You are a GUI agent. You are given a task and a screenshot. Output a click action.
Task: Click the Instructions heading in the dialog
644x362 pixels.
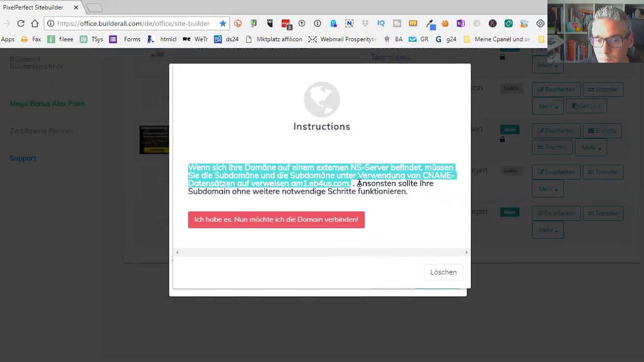pyautogui.click(x=321, y=127)
